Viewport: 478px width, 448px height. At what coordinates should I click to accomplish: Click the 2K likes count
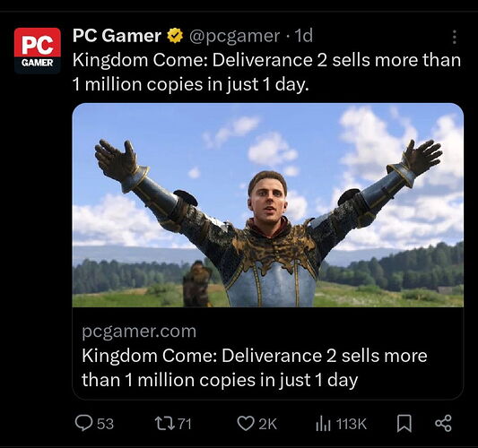point(268,424)
